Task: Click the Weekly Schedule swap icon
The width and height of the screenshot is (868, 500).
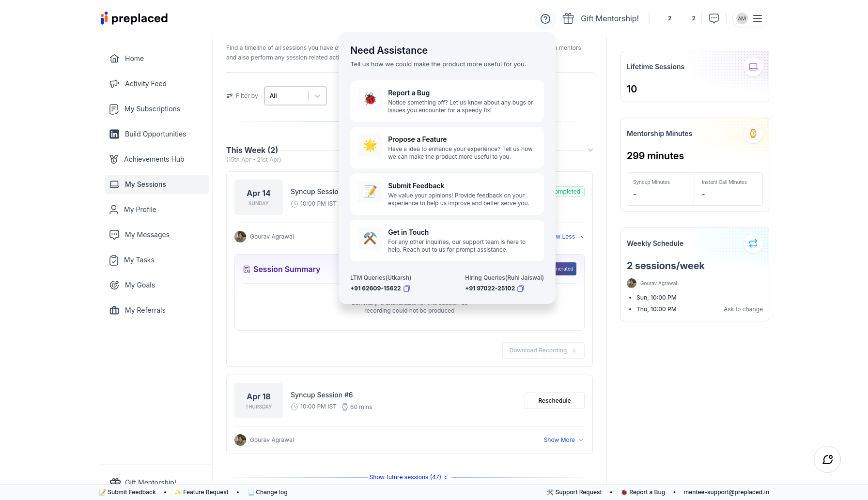Action: 753,243
